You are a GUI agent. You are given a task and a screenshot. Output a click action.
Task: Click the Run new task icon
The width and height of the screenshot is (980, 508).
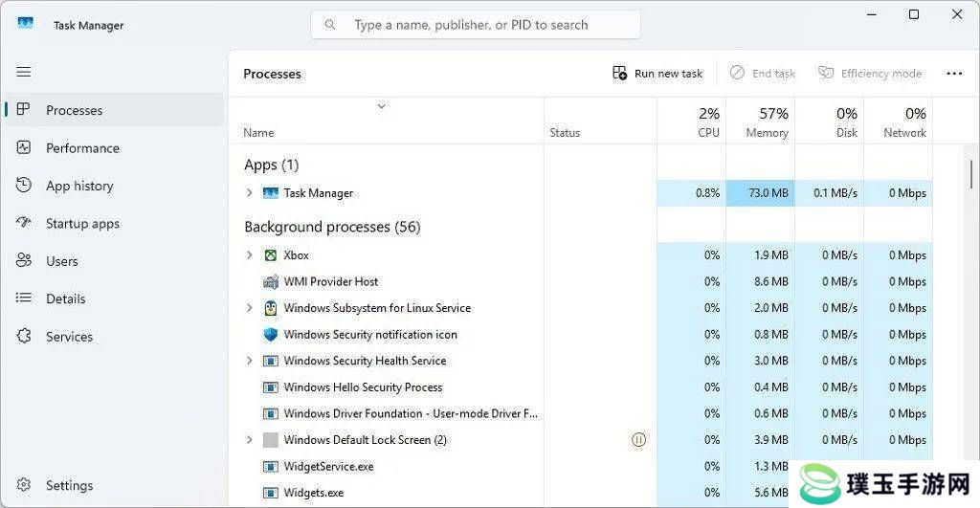pyautogui.click(x=619, y=73)
